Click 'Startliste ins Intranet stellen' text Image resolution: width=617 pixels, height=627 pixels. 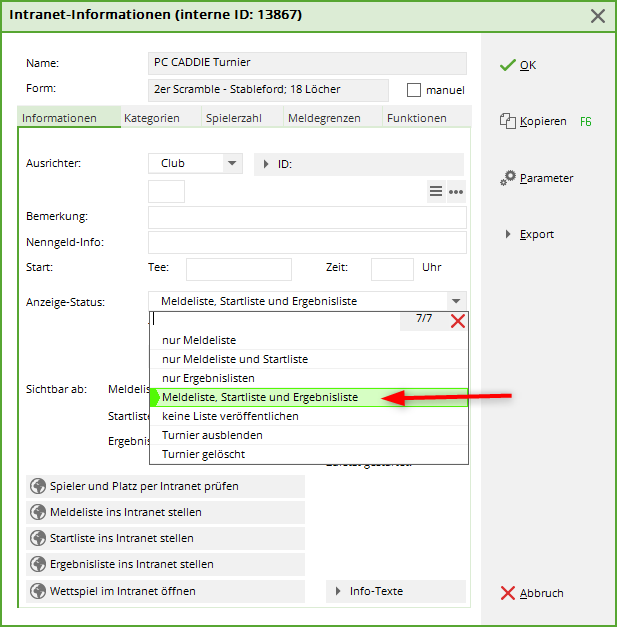point(122,538)
